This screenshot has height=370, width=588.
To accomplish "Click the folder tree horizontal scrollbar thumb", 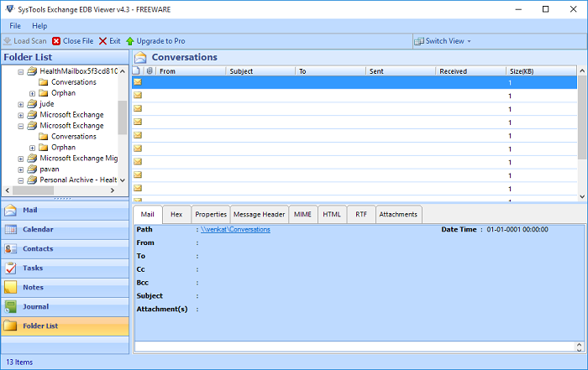I will click(33, 190).
